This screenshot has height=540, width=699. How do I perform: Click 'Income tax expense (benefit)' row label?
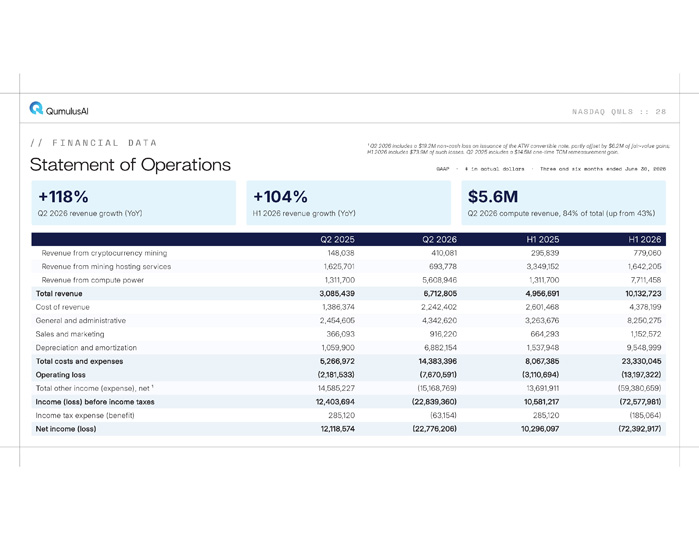pyautogui.click(x=85, y=415)
